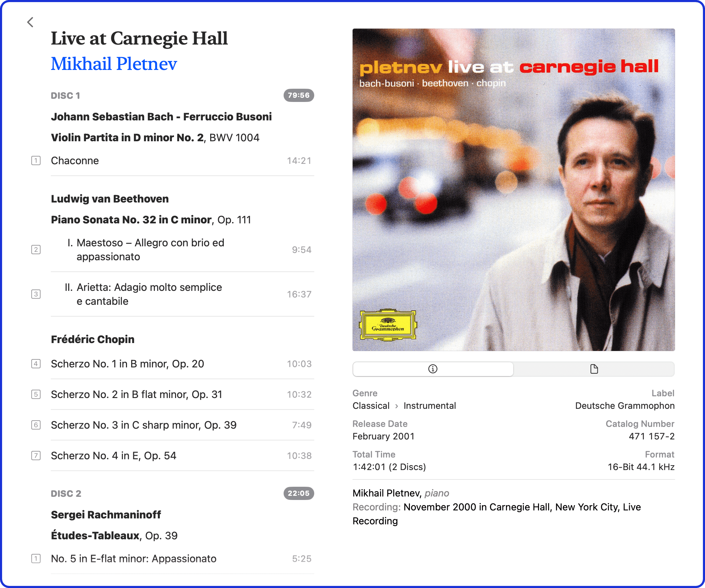The height and width of the screenshot is (588, 705).
Task: Switch to the booklet document tab
Action: point(594,369)
